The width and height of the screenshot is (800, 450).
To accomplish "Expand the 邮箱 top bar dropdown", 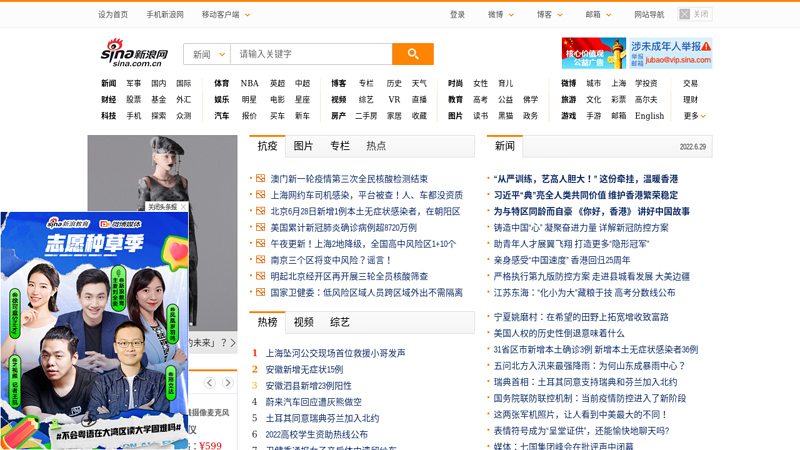I will click(x=598, y=15).
